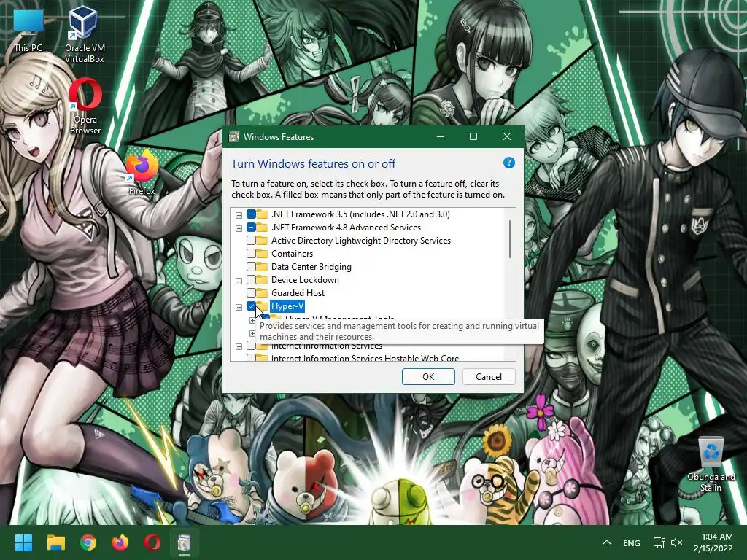
Task: Launch Opera from the taskbar
Action: 152,542
